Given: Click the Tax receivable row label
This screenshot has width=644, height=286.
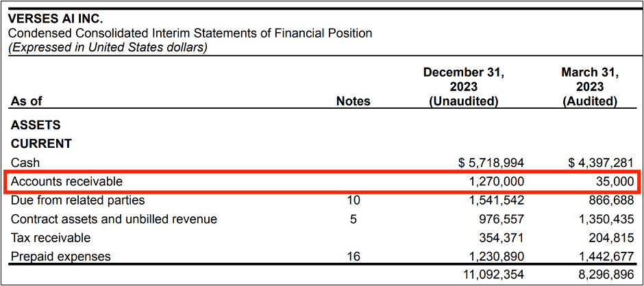Looking at the screenshot, I should (51, 238).
